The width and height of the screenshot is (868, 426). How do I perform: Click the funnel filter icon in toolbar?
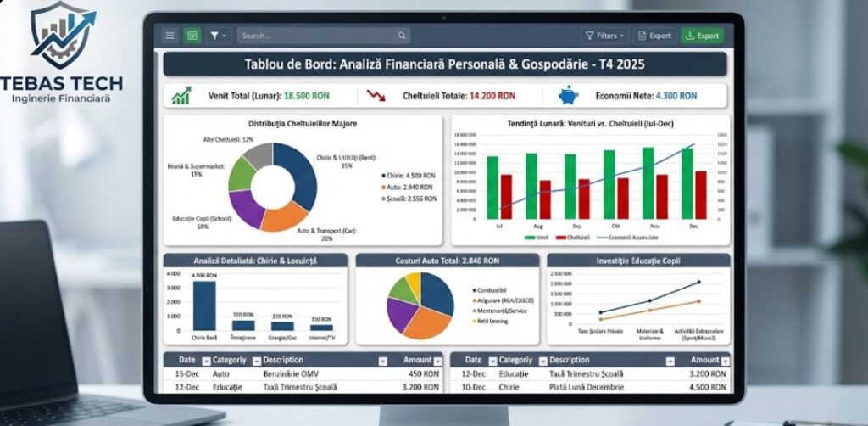(217, 36)
